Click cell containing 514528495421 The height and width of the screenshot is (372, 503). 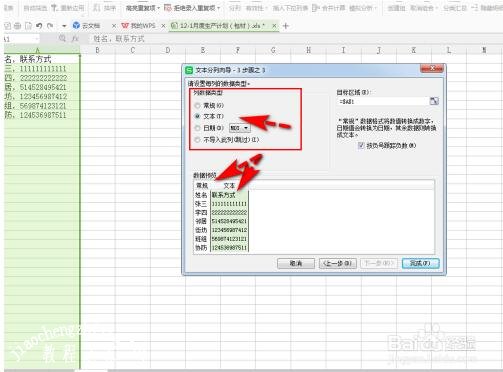click(x=41, y=87)
